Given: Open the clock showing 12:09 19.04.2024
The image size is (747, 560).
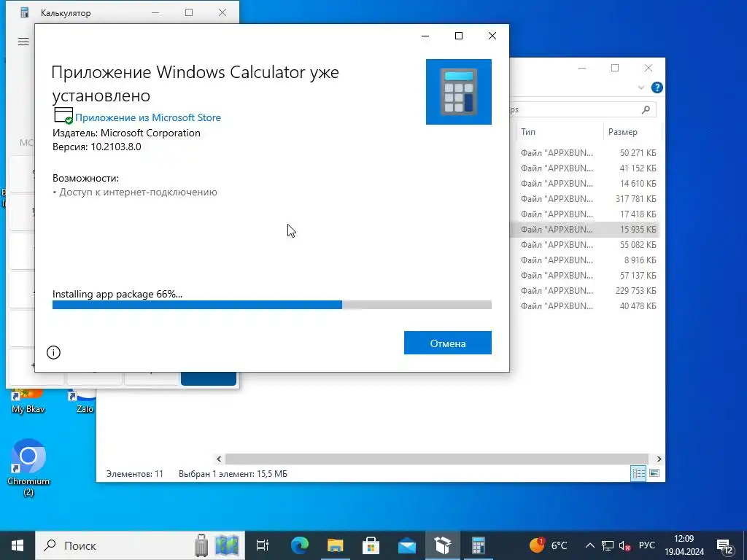Looking at the screenshot, I should coord(684,545).
